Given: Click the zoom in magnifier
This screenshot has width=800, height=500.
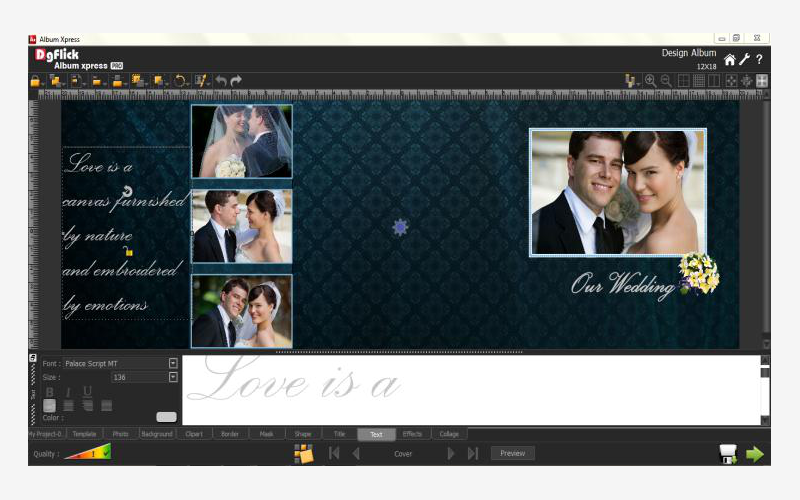Looking at the screenshot, I should click(x=651, y=81).
